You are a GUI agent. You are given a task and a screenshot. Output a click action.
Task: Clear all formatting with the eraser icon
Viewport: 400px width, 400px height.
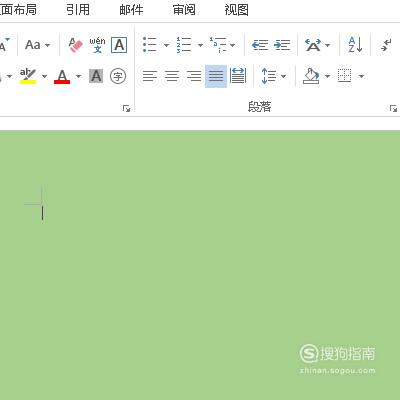point(75,45)
